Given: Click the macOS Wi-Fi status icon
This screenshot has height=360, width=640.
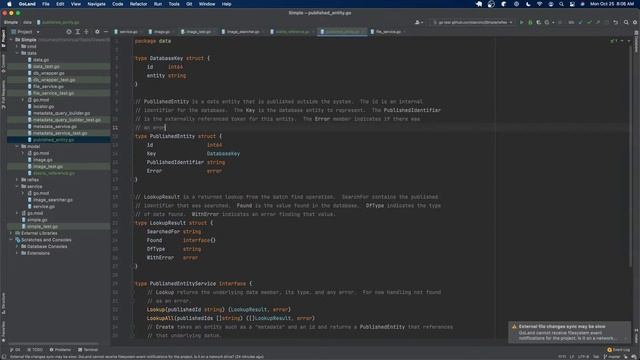Looking at the screenshot, I should click(540, 4).
